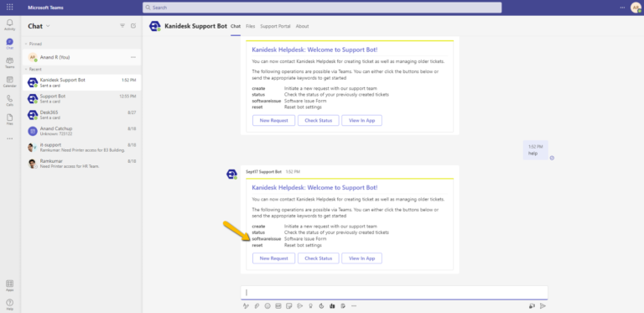The image size is (644, 313).
Task: Open the emoji picker
Action: (x=267, y=305)
